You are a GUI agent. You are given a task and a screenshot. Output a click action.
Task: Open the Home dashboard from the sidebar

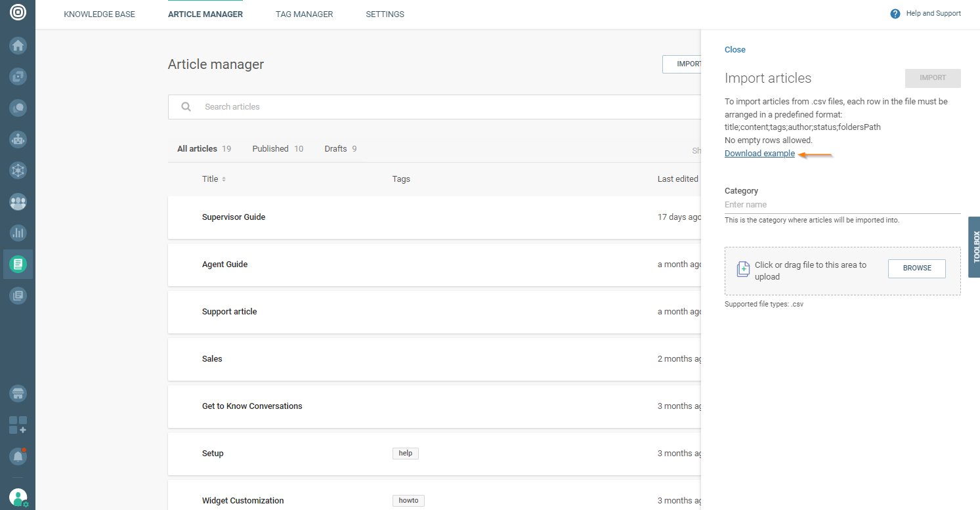(18, 45)
